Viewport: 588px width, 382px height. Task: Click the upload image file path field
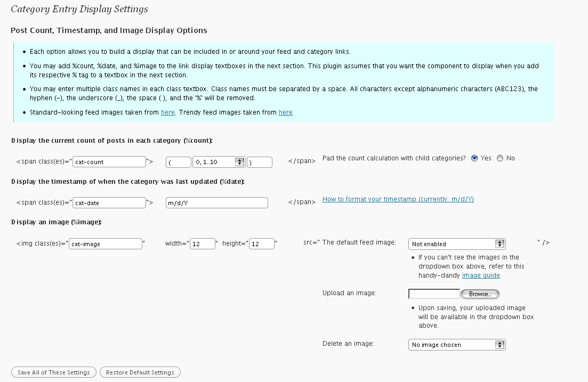434,294
